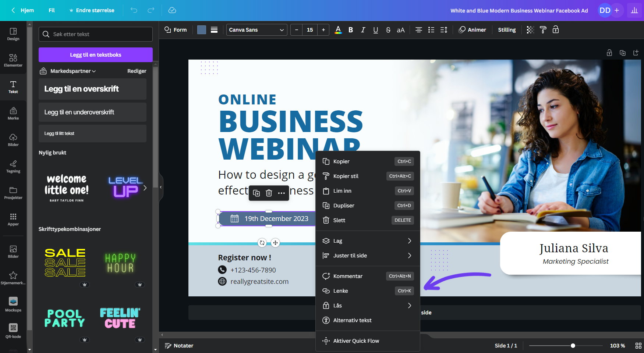Expand the Markedspartner brand dropdown

pos(73,71)
